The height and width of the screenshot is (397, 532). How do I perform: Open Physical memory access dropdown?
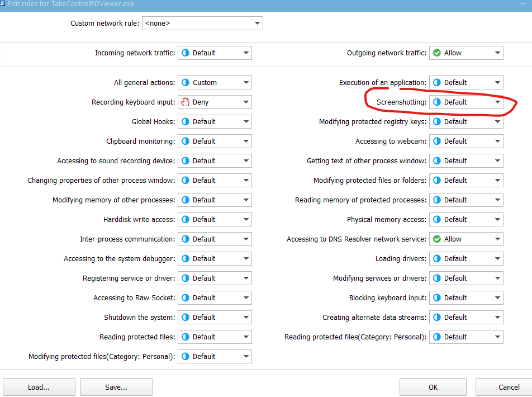(x=466, y=220)
